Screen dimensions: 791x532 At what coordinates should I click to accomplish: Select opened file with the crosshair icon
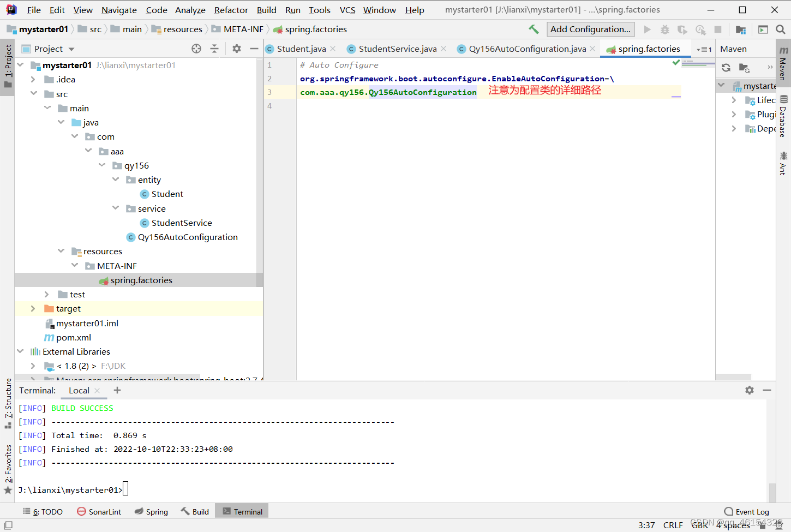coord(196,49)
